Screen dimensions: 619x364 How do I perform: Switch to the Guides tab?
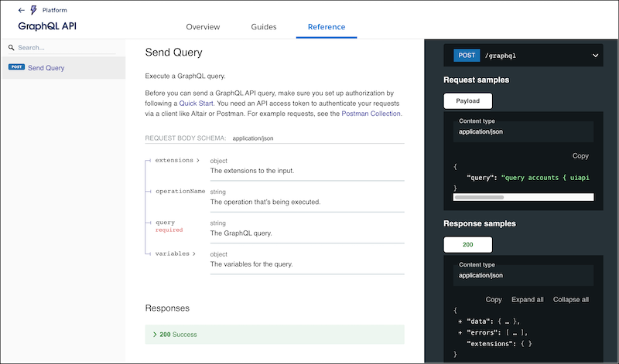264,27
